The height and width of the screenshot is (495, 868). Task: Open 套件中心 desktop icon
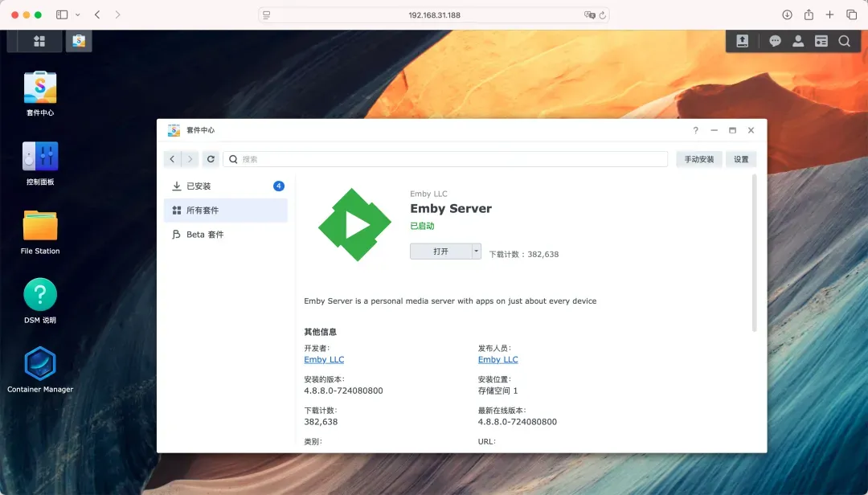(x=40, y=93)
